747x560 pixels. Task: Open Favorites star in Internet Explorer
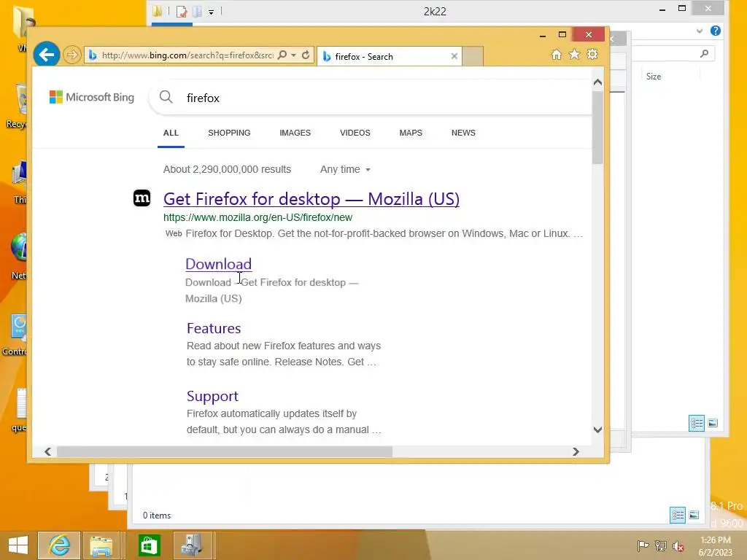pos(575,55)
